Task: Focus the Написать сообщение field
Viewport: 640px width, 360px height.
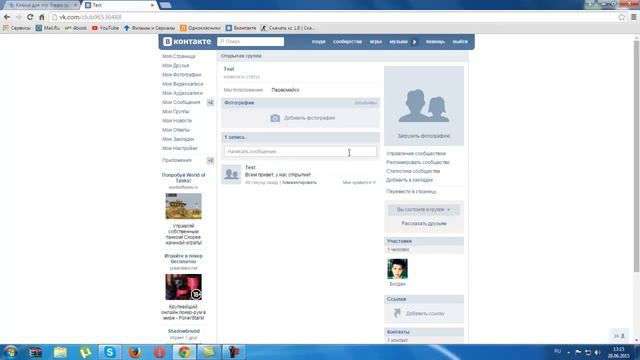Action: click(300, 151)
